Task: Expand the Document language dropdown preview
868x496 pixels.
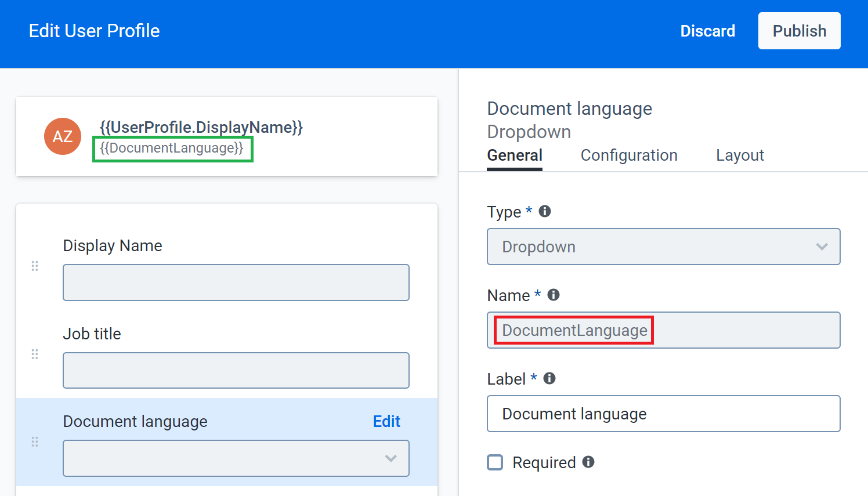Action: (x=236, y=458)
